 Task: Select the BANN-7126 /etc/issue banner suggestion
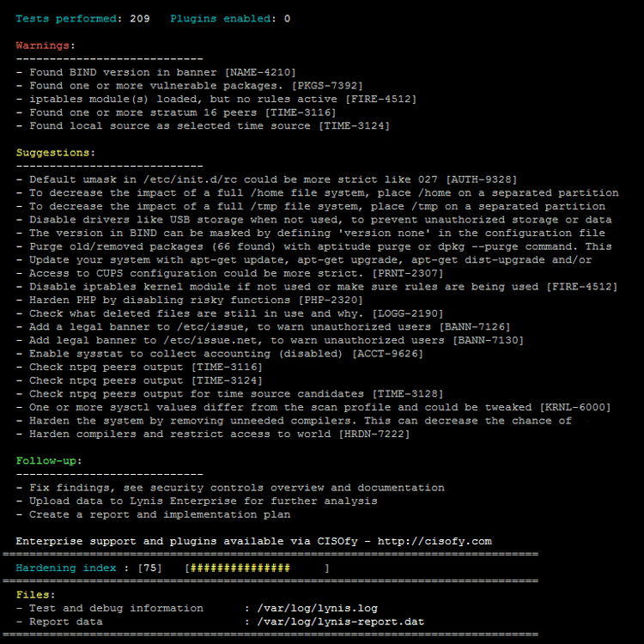point(264,327)
